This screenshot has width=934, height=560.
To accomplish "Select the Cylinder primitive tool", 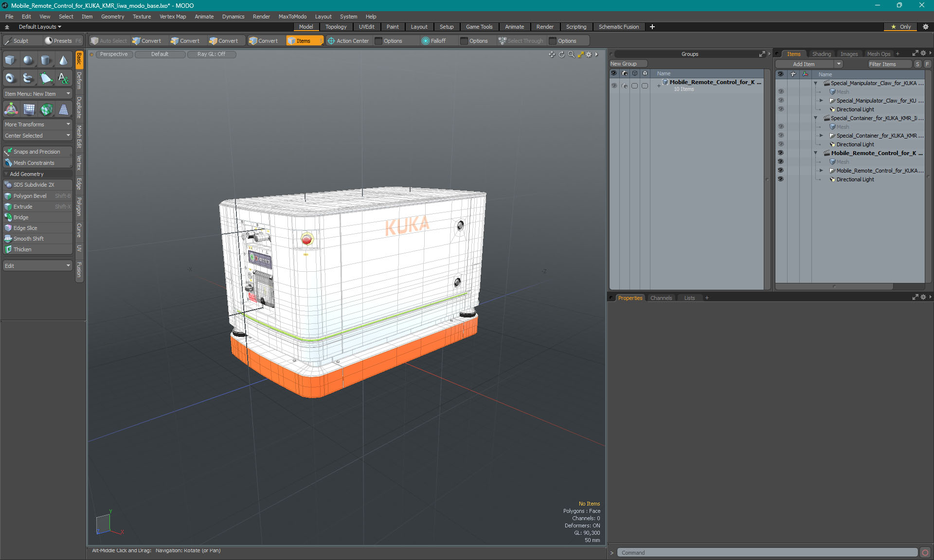I will 46,60.
